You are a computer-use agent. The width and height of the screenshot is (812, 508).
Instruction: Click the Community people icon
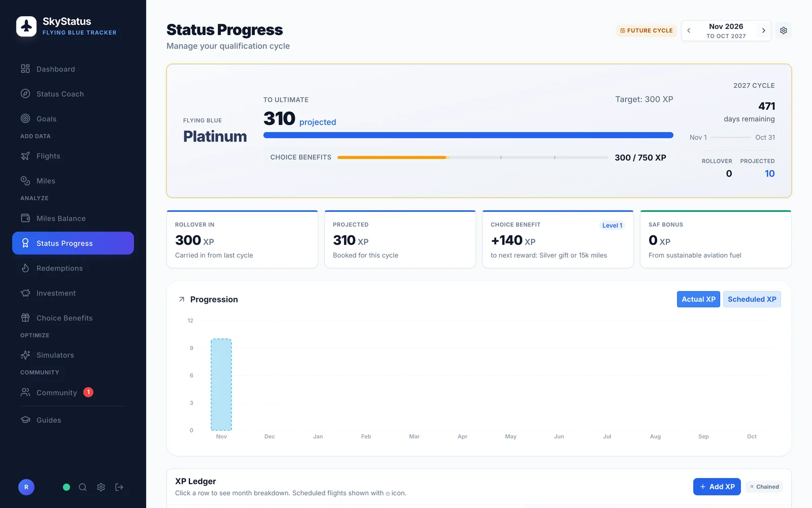pos(25,392)
